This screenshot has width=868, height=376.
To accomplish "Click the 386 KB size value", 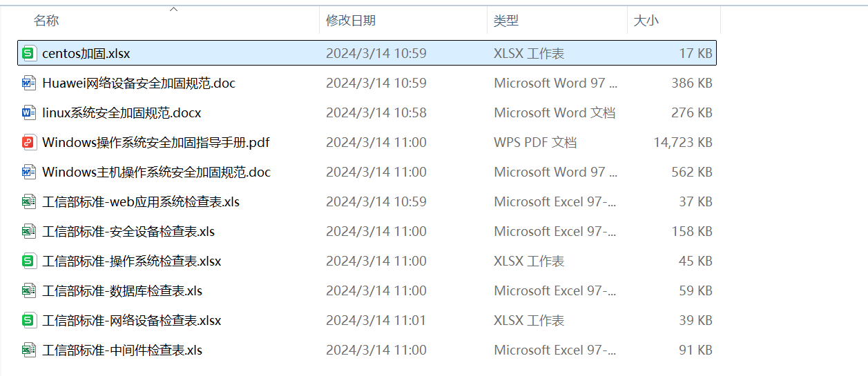I will (x=692, y=83).
